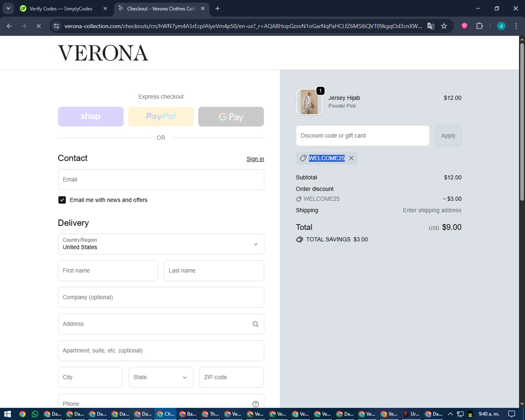Click the Email input field
This screenshot has width=525, height=420.
tap(161, 180)
